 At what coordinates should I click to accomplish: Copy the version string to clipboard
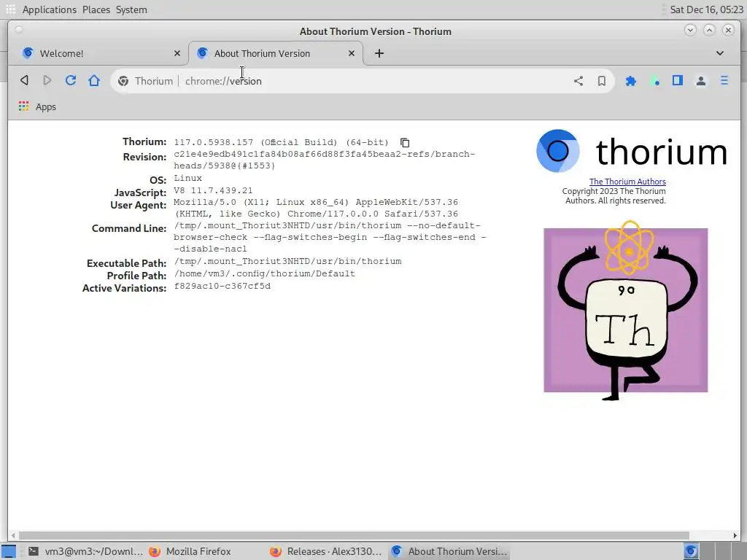pos(405,142)
